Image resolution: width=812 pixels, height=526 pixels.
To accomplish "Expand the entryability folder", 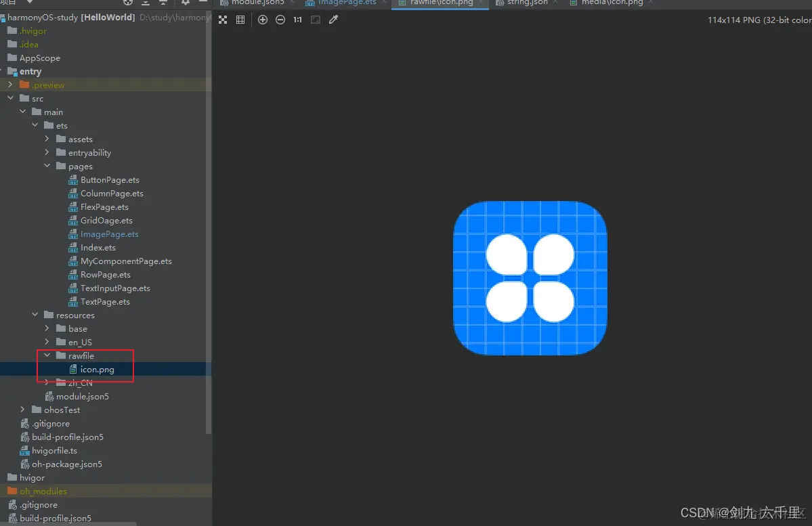I will point(47,152).
